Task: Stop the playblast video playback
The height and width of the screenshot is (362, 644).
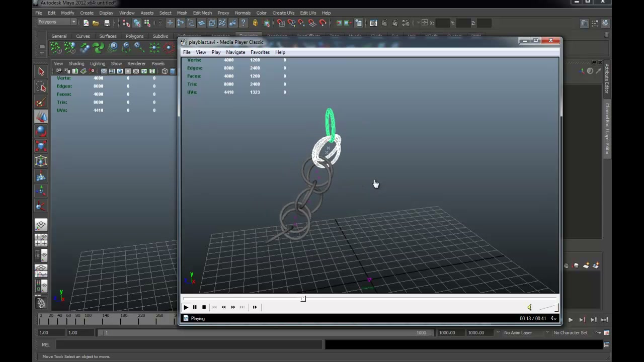Action: [204, 307]
